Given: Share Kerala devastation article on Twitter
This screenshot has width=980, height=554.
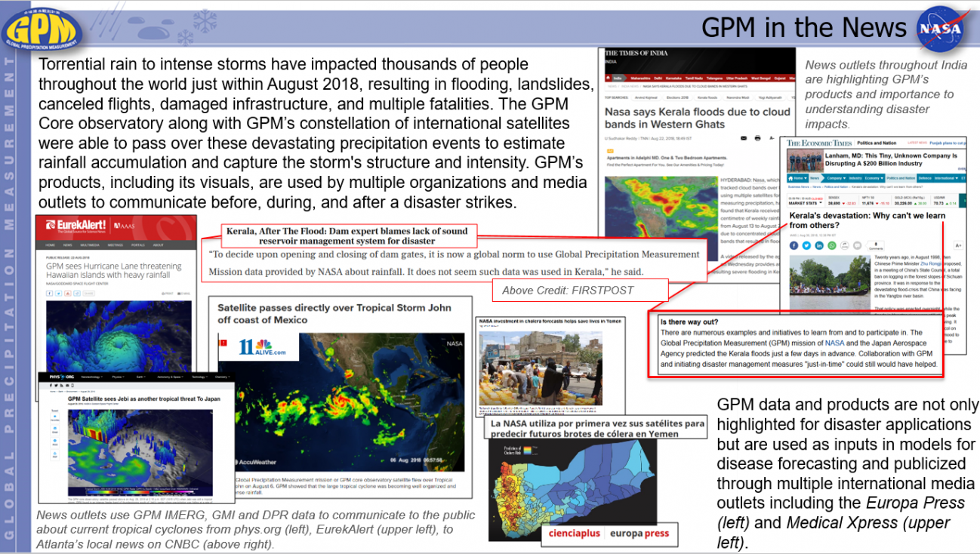Looking at the screenshot, I should pyautogui.click(x=806, y=245).
